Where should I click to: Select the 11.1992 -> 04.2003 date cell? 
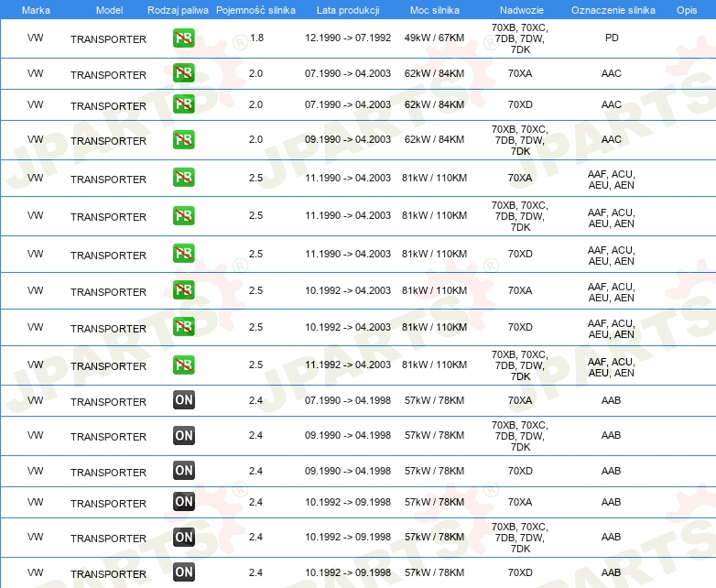coord(348,365)
